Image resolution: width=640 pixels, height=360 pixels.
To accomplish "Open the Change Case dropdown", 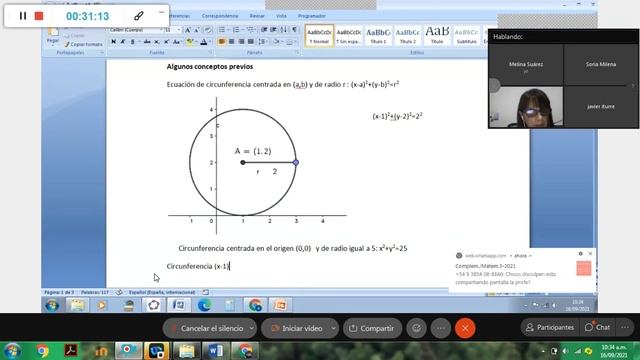I will pyautogui.click(x=177, y=42).
